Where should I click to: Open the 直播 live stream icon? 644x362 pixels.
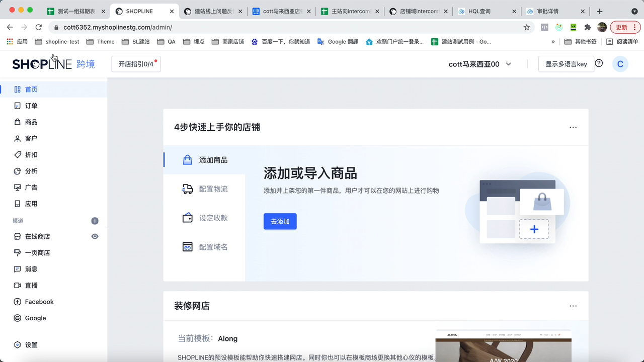click(x=18, y=286)
